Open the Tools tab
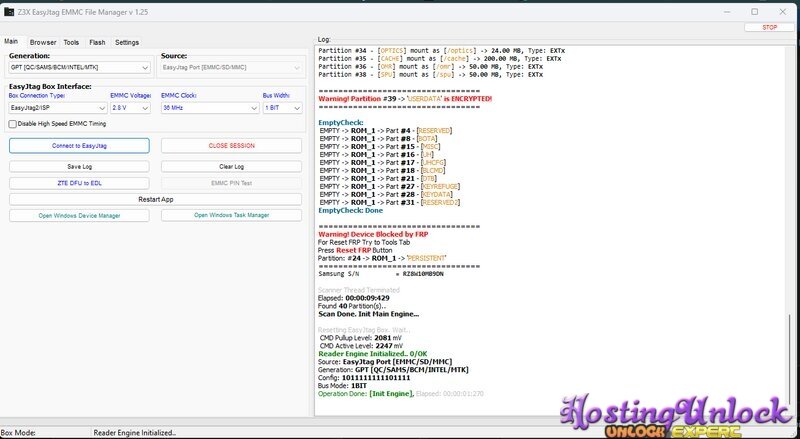This screenshot has width=800, height=439. [x=71, y=42]
